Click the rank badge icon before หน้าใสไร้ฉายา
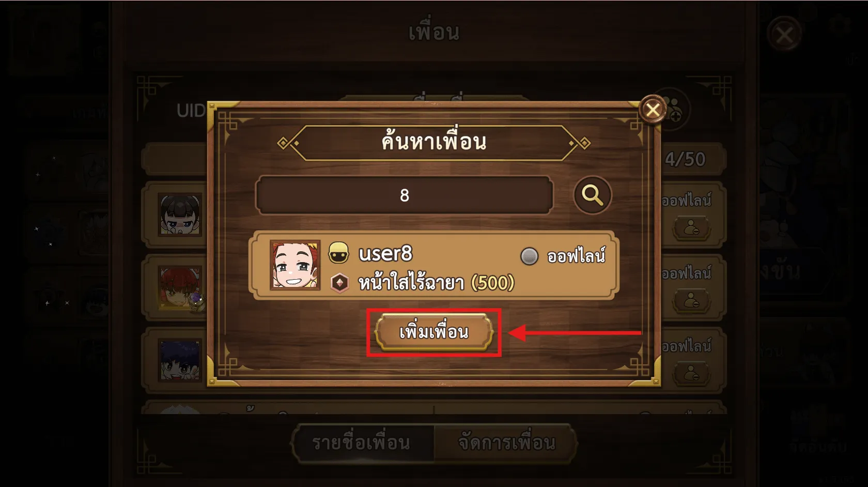The width and height of the screenshot is (868, 487). tap(339, 283)
